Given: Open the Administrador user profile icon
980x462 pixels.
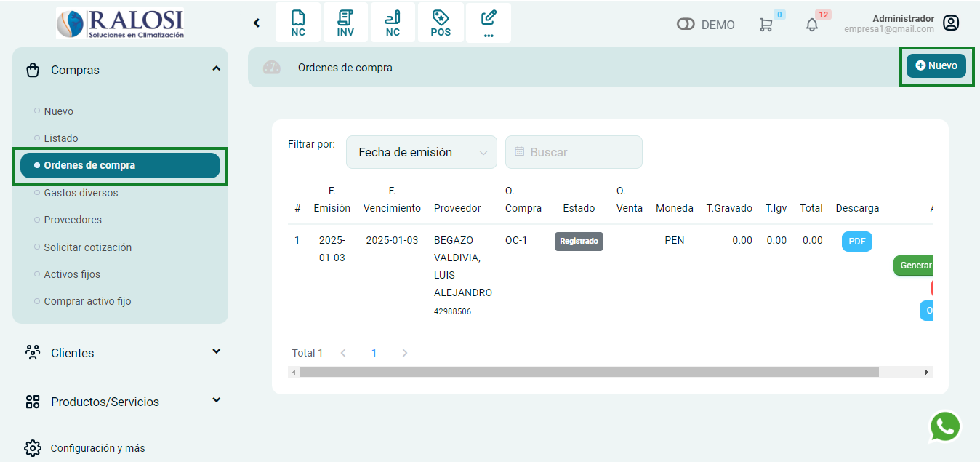Looking at the screenshot, I should [950, 23].
